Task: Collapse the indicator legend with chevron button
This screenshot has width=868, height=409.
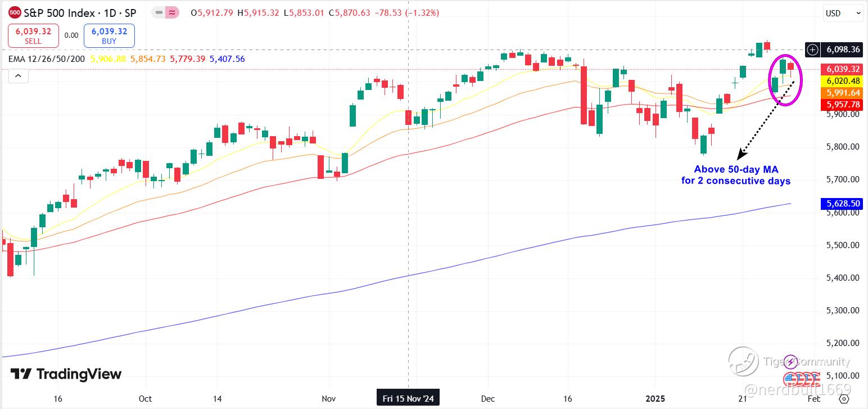Action: click(18, 75)
